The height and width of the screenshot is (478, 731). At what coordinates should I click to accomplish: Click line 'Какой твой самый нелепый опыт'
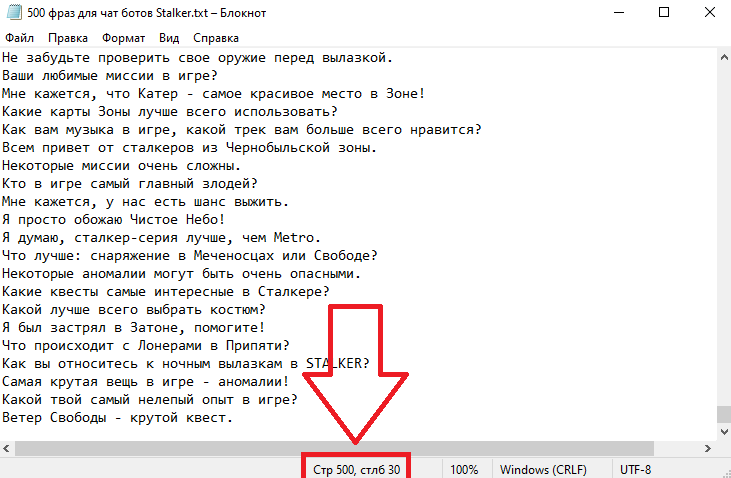click(150, 400)
